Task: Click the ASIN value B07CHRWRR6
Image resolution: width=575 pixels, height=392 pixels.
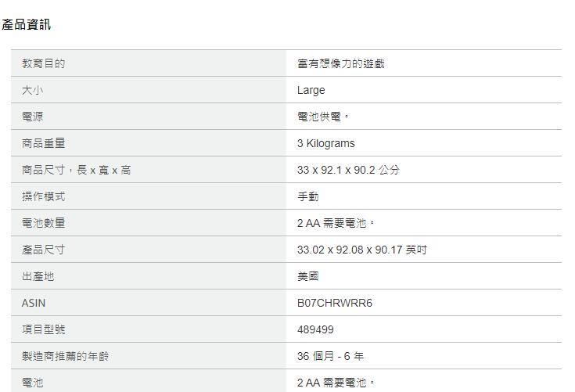Action: pos(335,303)
